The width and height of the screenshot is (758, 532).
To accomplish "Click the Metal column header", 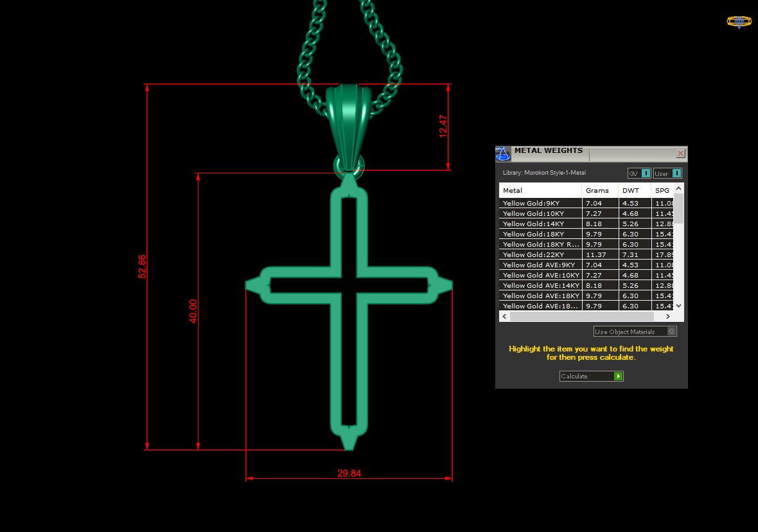I will click(x=540, y=190).
